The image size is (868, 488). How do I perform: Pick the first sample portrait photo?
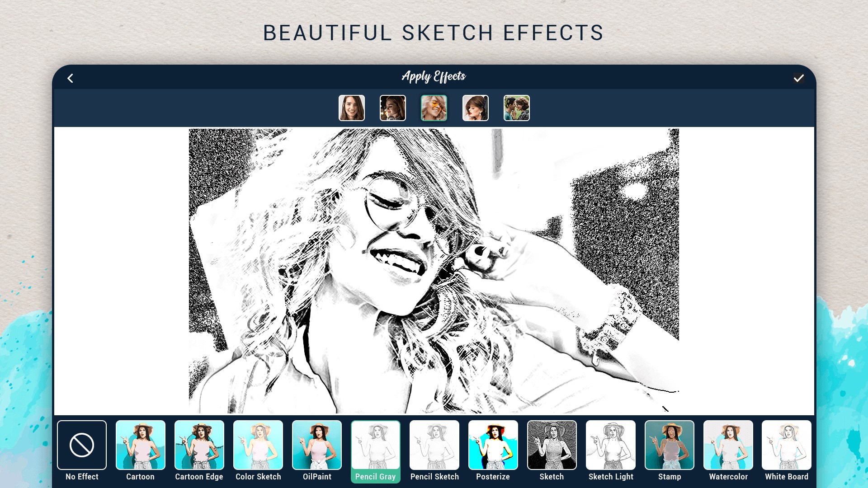[x=352, y=108]
